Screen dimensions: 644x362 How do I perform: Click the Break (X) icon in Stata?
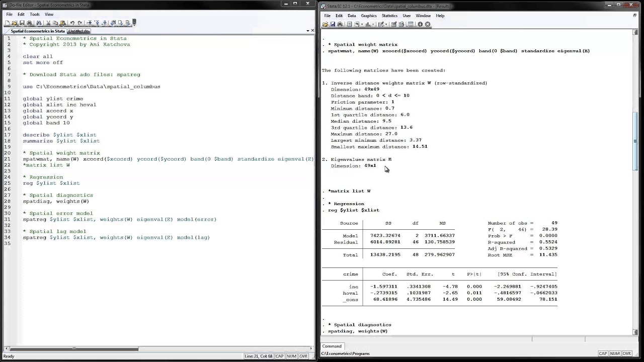pyautogui.click(x=428, y=24)
